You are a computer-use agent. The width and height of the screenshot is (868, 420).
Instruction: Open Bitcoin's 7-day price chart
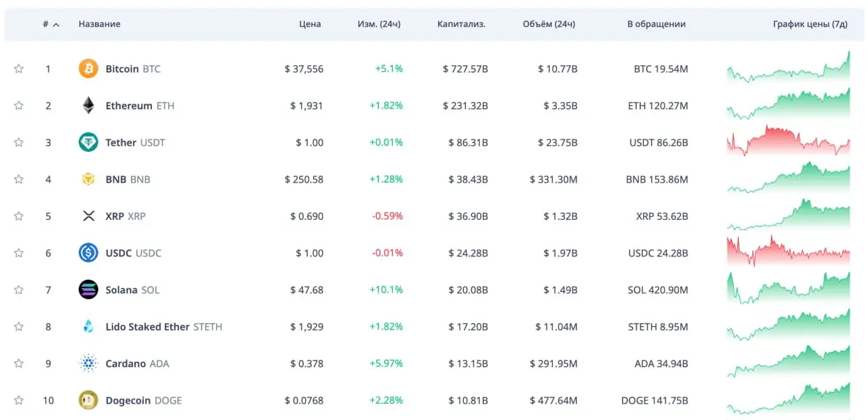(788, 66)
